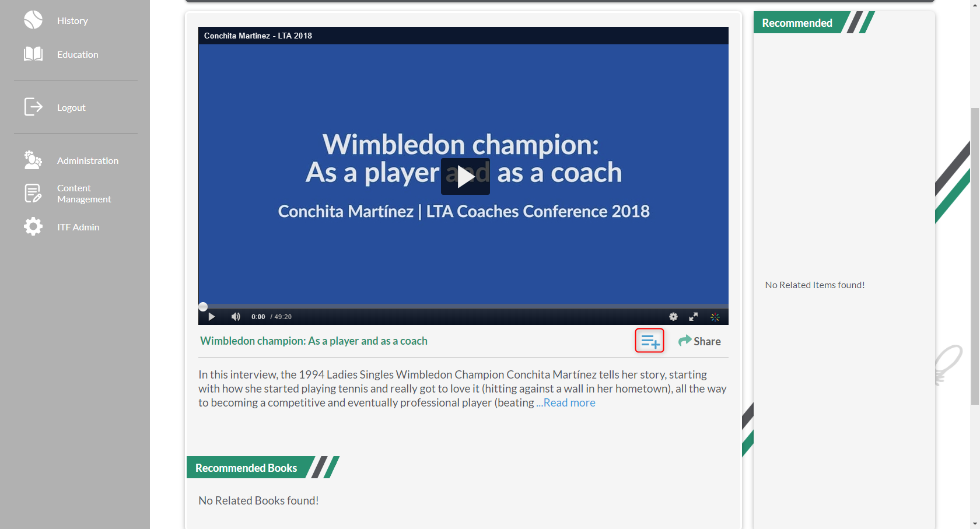This screenshot has width=980, height=529.
Task: Click the video progress bar handle
Action: click(x=203, y=306)
